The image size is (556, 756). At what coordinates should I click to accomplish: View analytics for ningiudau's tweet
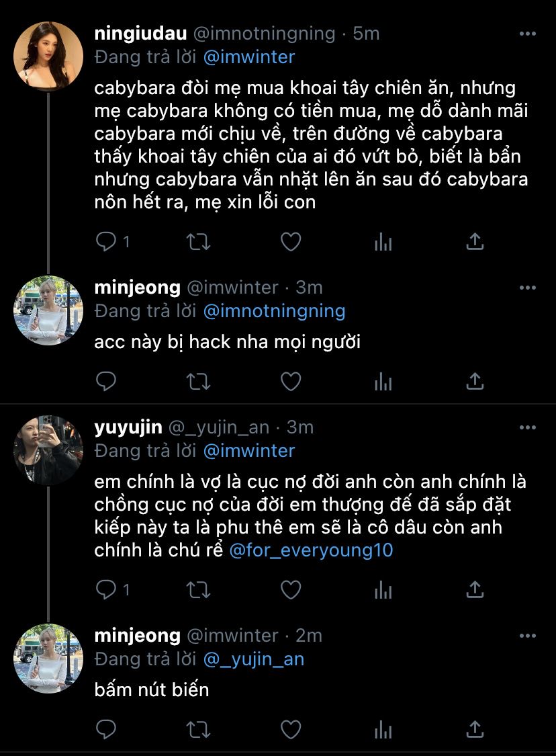pos(383,242)
